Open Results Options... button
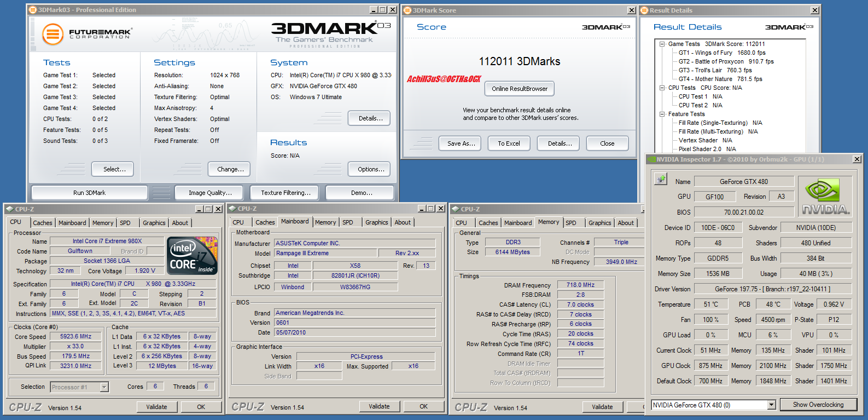The image size is (868, 420). tap(369, 169)
